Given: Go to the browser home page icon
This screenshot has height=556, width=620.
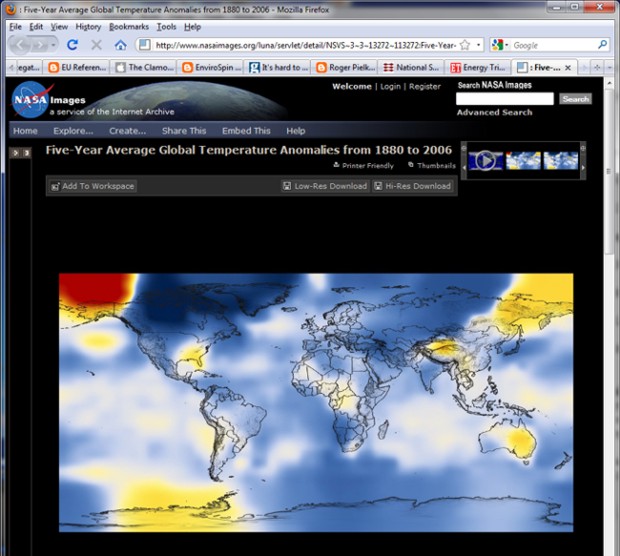Looking at the screenshot, I should coord(121,45).
